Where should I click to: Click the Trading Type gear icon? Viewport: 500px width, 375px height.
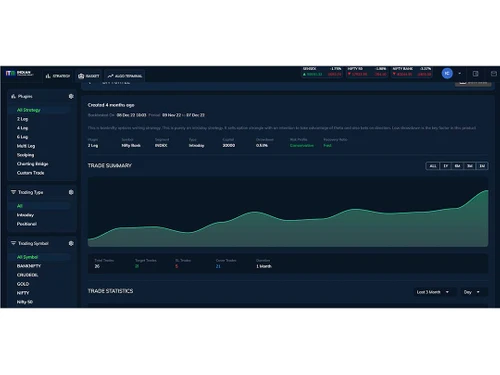(x=71, y=192)
